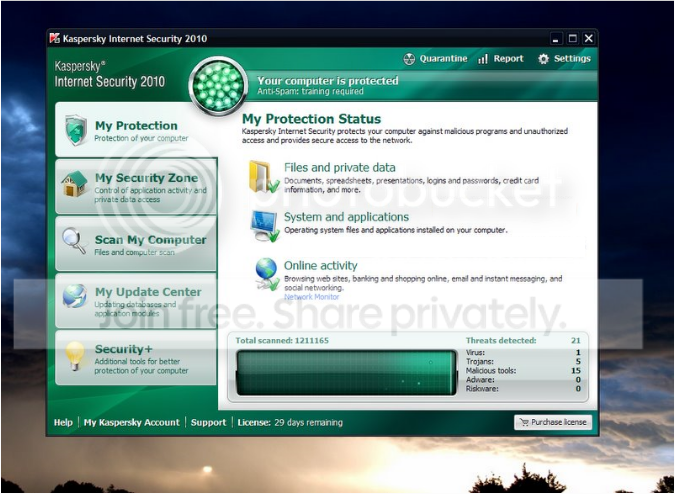675x494 pixels.
Task: Select the My Protection tab
Action: point(136,130)
